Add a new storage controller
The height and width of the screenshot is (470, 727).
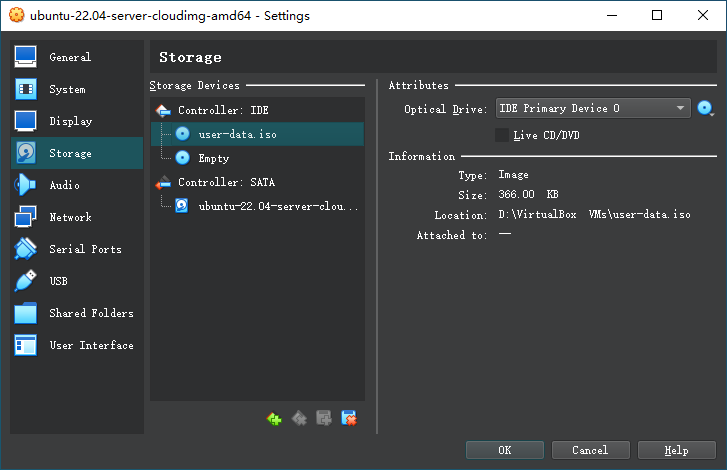[274, 419]
